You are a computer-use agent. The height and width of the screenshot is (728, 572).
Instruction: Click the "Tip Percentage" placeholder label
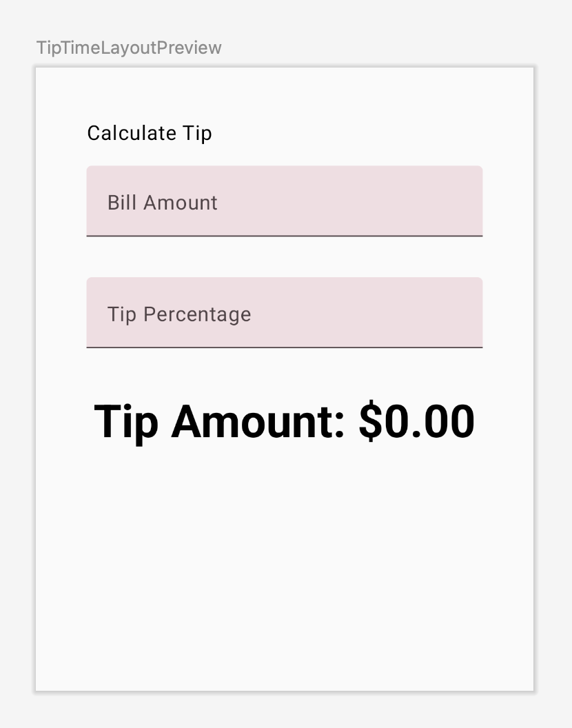tap(179, 314)
